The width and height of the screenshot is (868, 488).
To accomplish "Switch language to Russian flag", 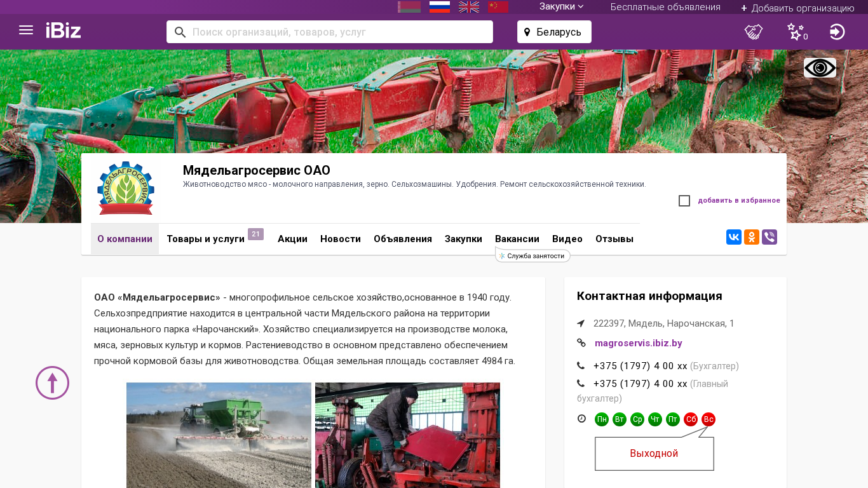I will tap(440, 7).
